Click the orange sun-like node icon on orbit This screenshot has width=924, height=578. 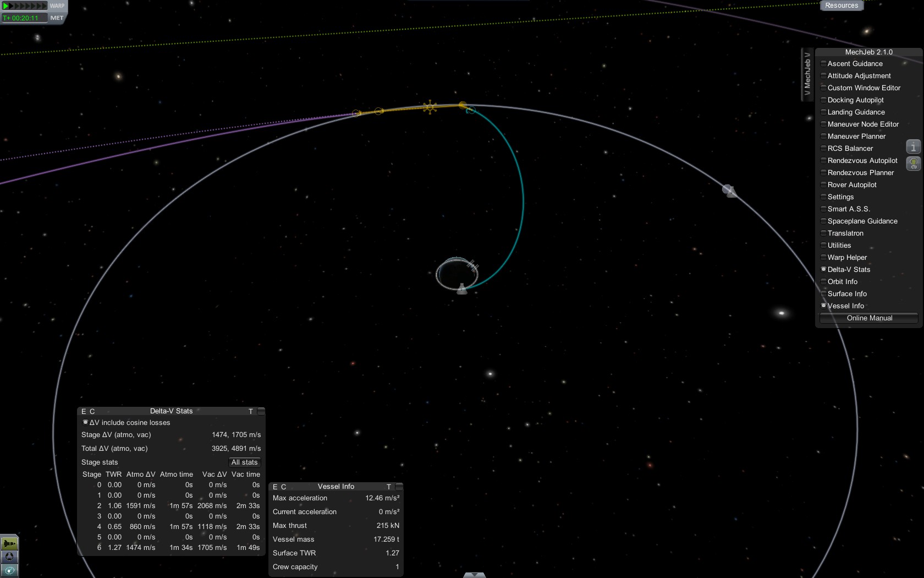click(430, 107)
